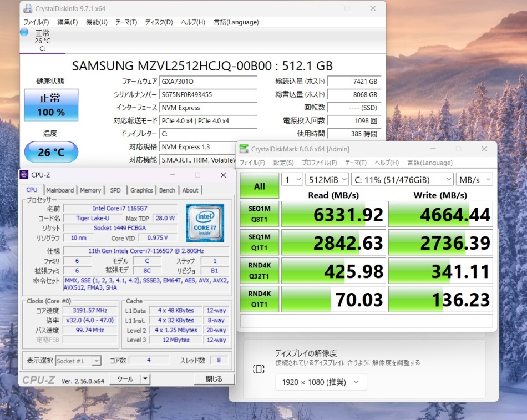Viewport: 527px width, 420px height.
Task: Switch to the Memory tab in CPU-Z
Action: pyautogui.click(x=90, y=190)
